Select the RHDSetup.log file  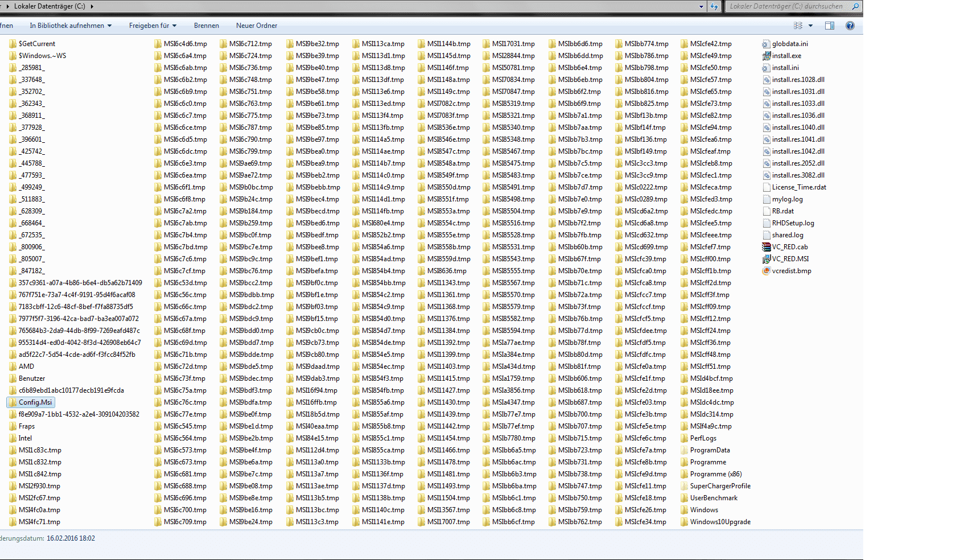click(x=788, y=223)
